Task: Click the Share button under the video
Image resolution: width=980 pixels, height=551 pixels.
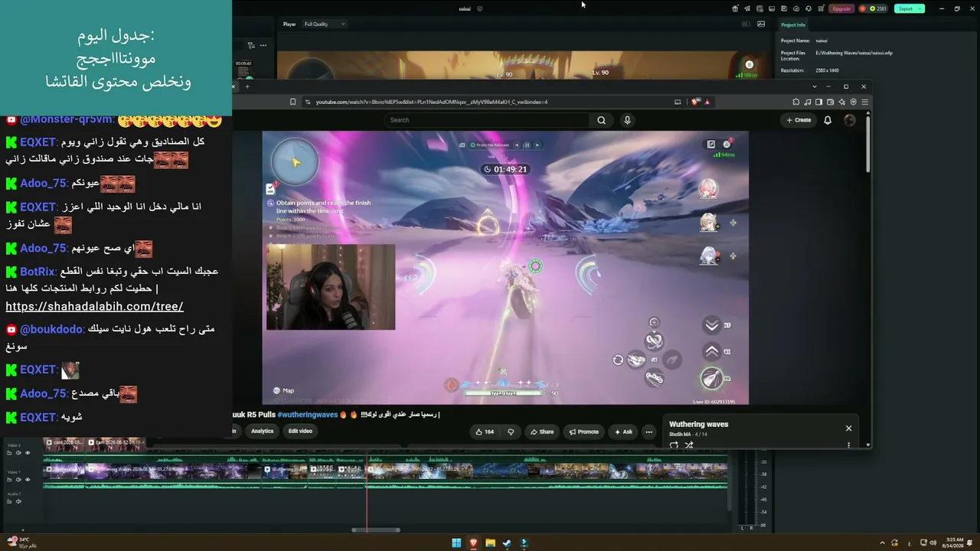Action: [542, 432]
